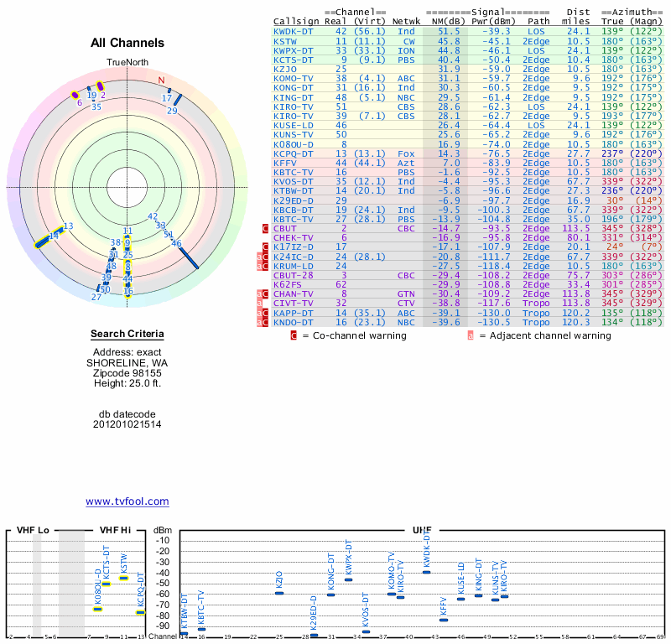Click the red C icon in the legend
Screen dimensions: 671x644
[293, 335]
